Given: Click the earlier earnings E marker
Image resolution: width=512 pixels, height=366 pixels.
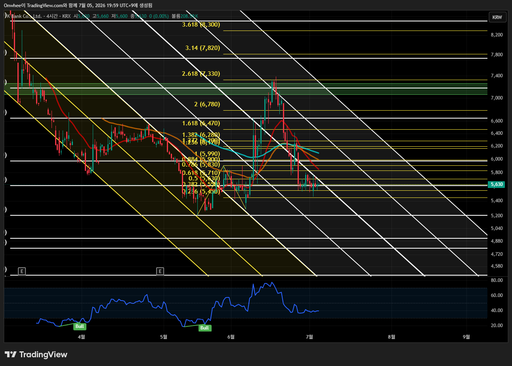Looking at the screenshot, I should tap(22, 271).
